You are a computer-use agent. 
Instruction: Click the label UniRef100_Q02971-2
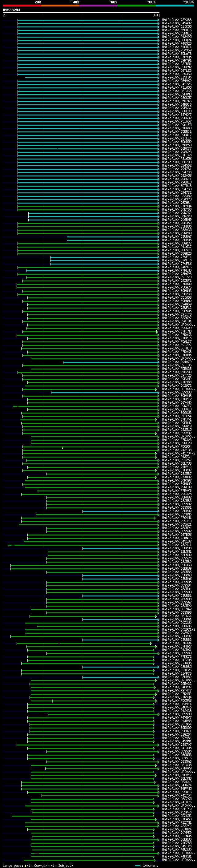click(179, 629)
